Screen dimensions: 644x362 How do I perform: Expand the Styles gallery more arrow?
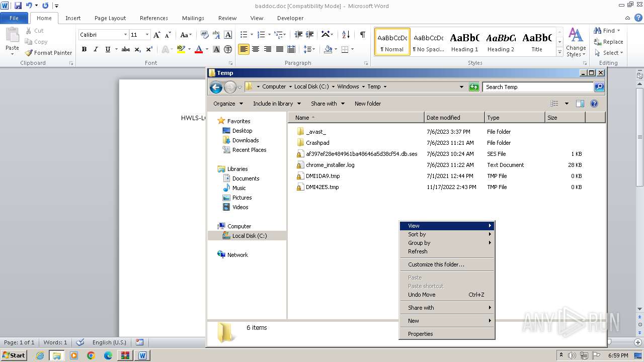coord(559,52)
